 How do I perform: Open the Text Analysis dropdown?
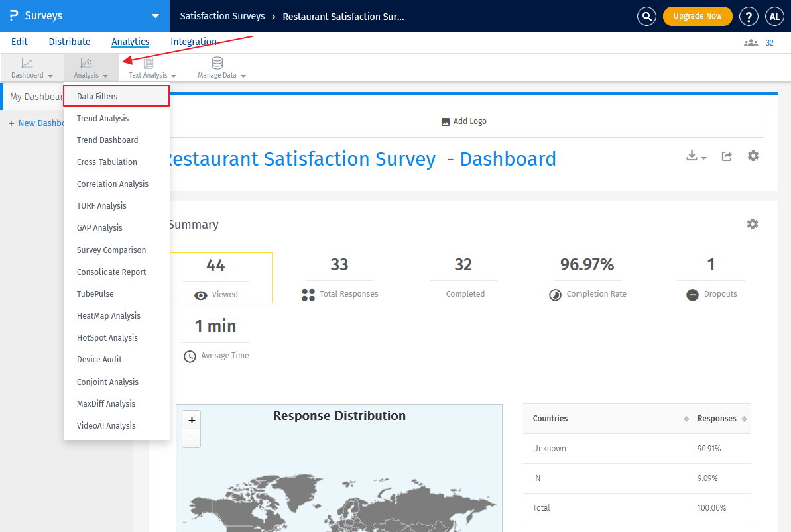pos(152,68)
